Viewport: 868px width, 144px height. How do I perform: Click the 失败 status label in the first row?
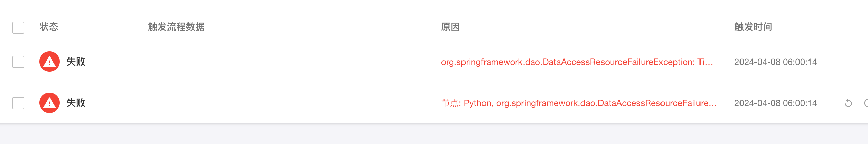click(76, 62)
